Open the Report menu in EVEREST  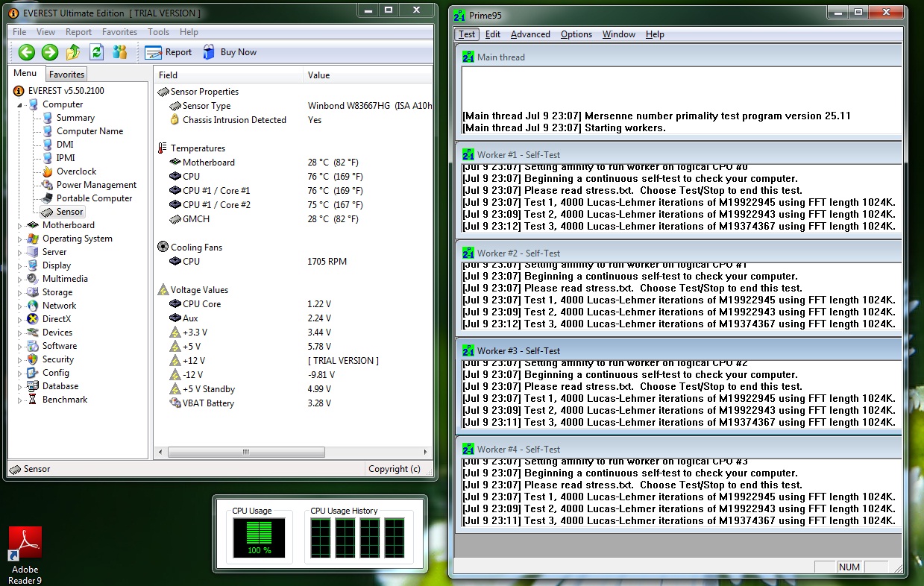coord(78,32)
